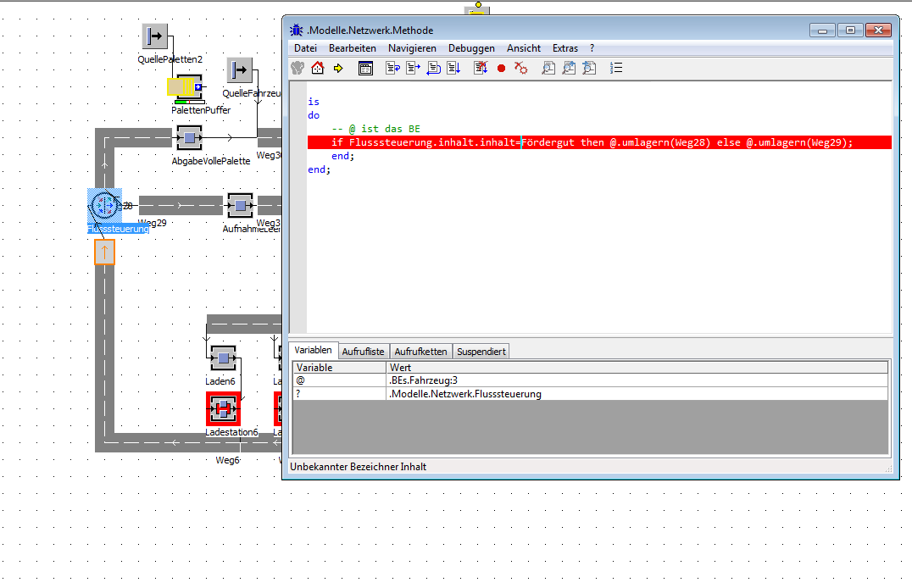Select the QuellePaletten2 source object
Screen dimensions: 912x588
pos(155,36)
